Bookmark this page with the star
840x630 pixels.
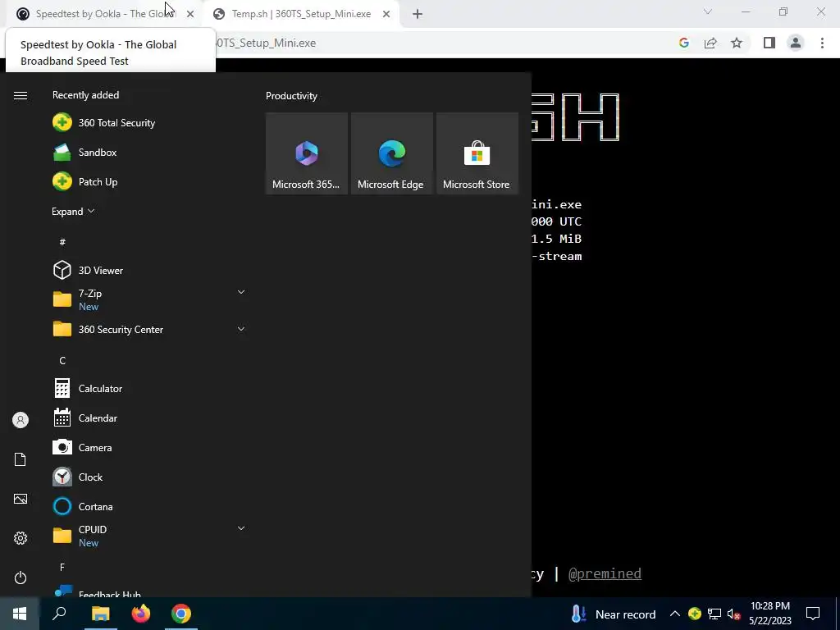(x=737, y=43)
